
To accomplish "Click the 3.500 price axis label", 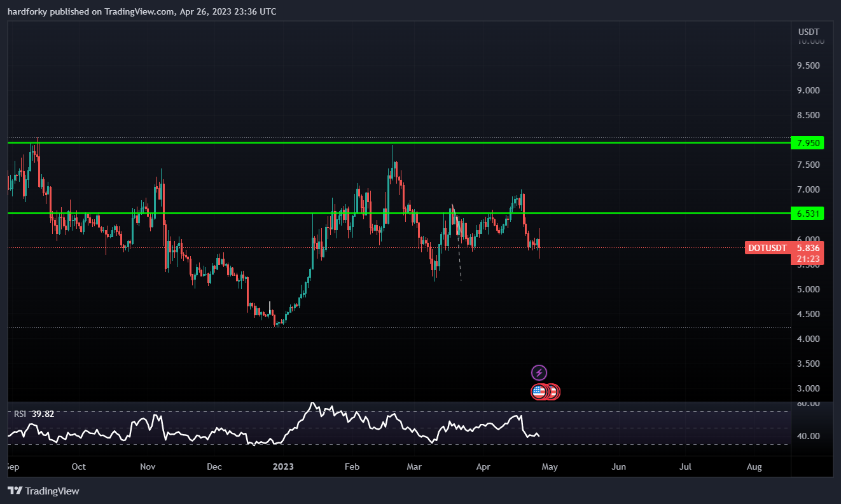I will [809, 364].
